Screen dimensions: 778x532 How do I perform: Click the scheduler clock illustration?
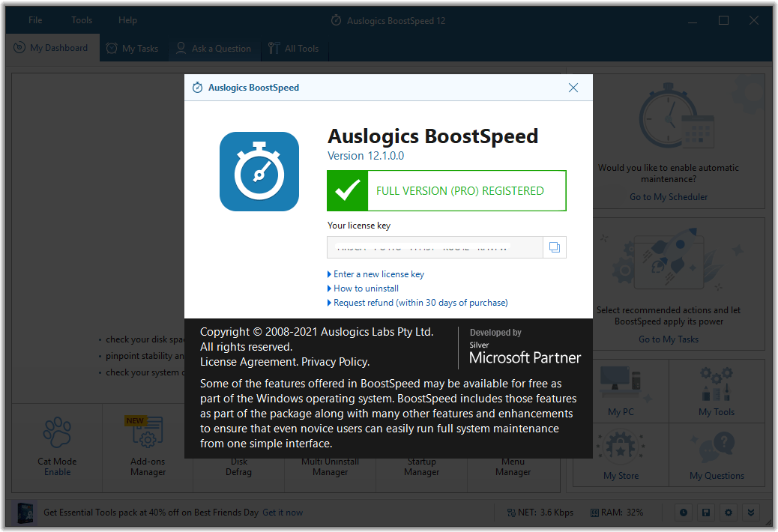[677, 117]
